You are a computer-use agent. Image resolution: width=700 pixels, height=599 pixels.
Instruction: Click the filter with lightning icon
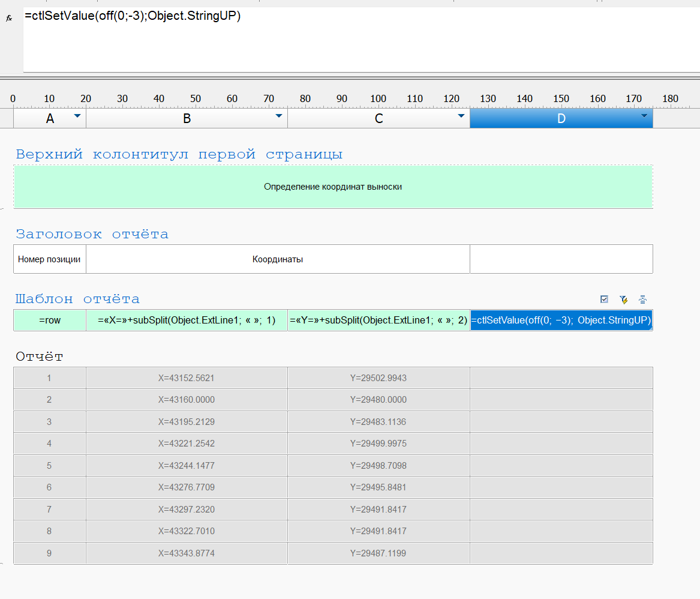(623, 299)
